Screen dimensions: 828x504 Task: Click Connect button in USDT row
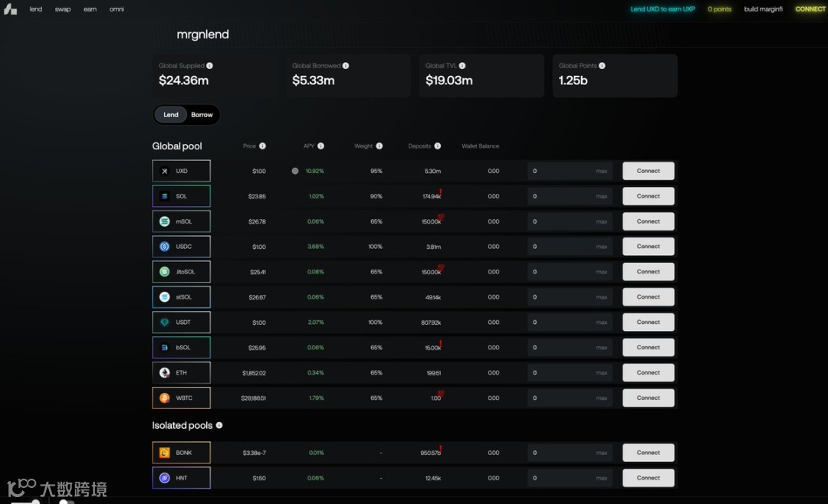pos(649,322)
